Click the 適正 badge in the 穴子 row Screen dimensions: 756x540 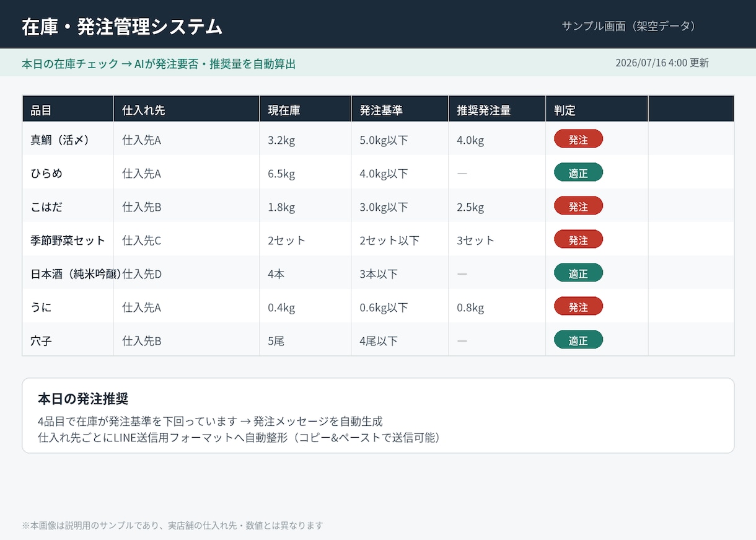tap(578, 340)
